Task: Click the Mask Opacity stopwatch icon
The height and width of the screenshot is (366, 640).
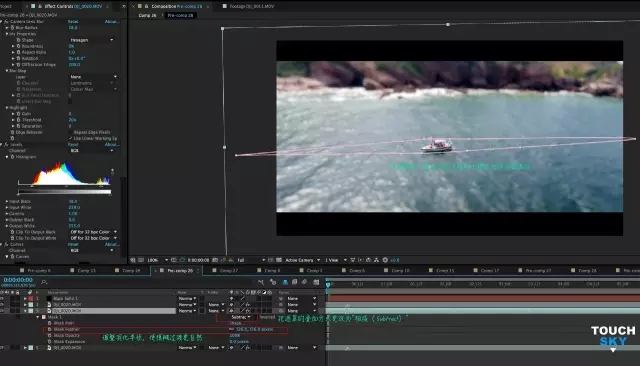Action: point(49,335)
